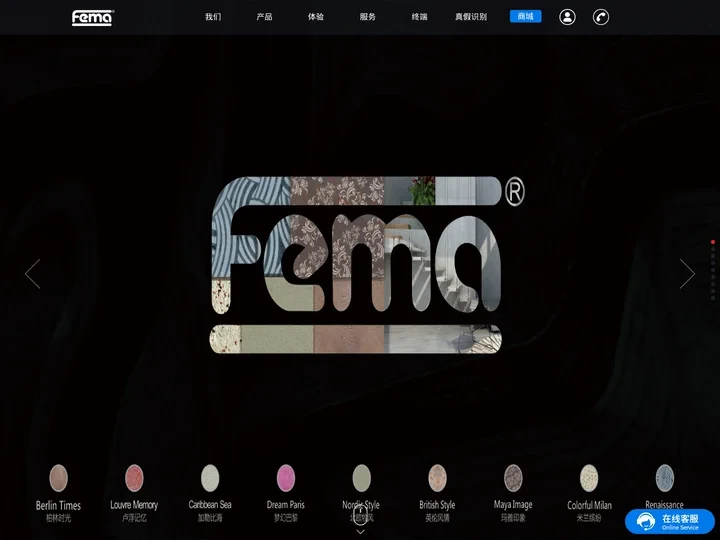
Task: Click the phone contact icon
Action: (x=601, y=17)
